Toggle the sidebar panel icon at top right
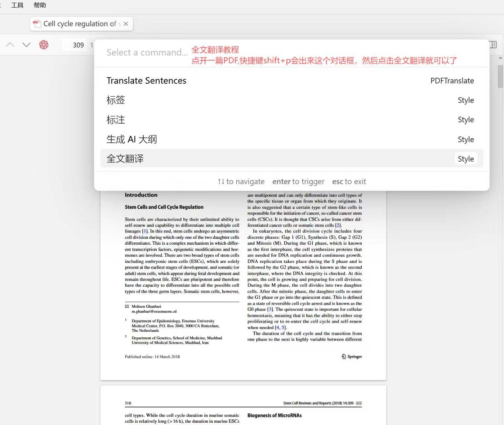This screenshot has width=504, height=425. pyautogui.click(x=493, y=45)
